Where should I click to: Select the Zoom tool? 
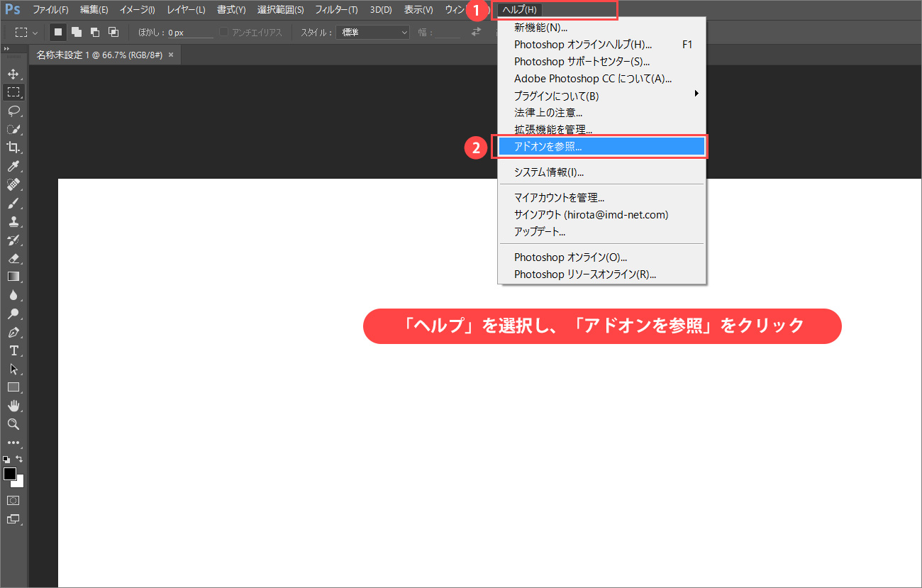(13, 424)
